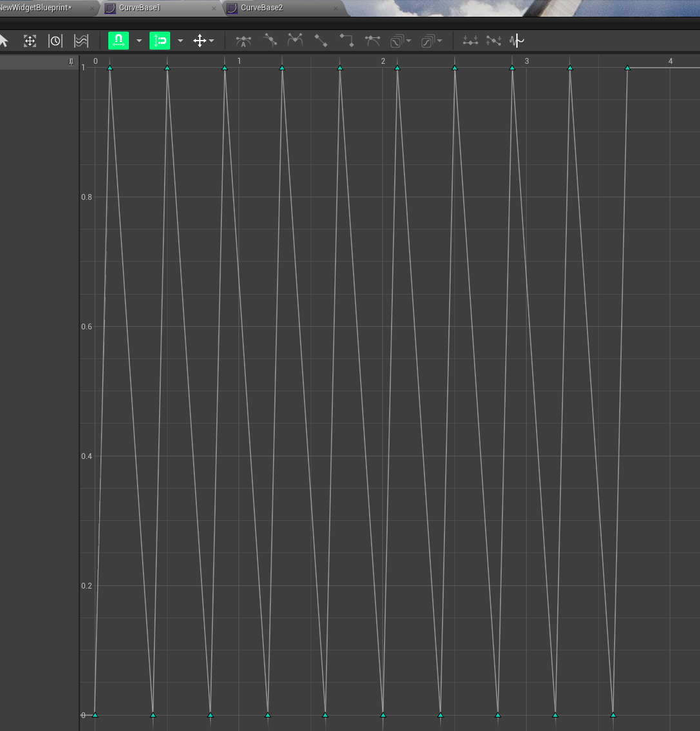Set Linear interpolation mode

point(320,41)
